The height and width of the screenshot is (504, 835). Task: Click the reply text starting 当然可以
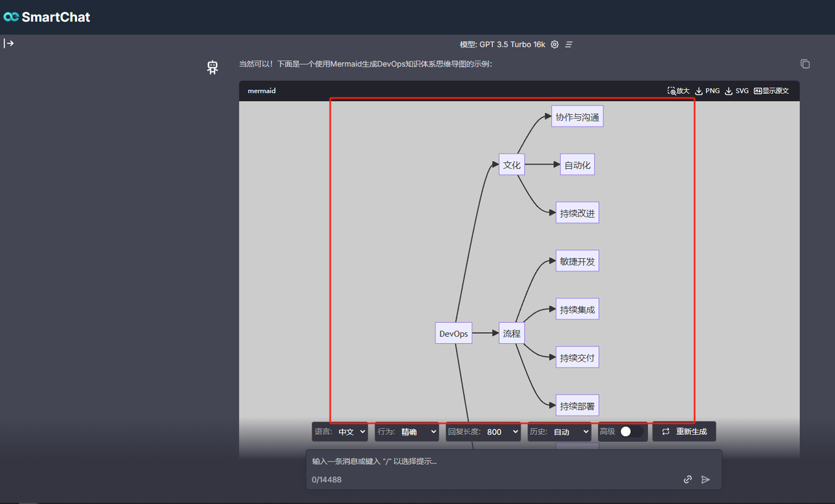point(366,64)
